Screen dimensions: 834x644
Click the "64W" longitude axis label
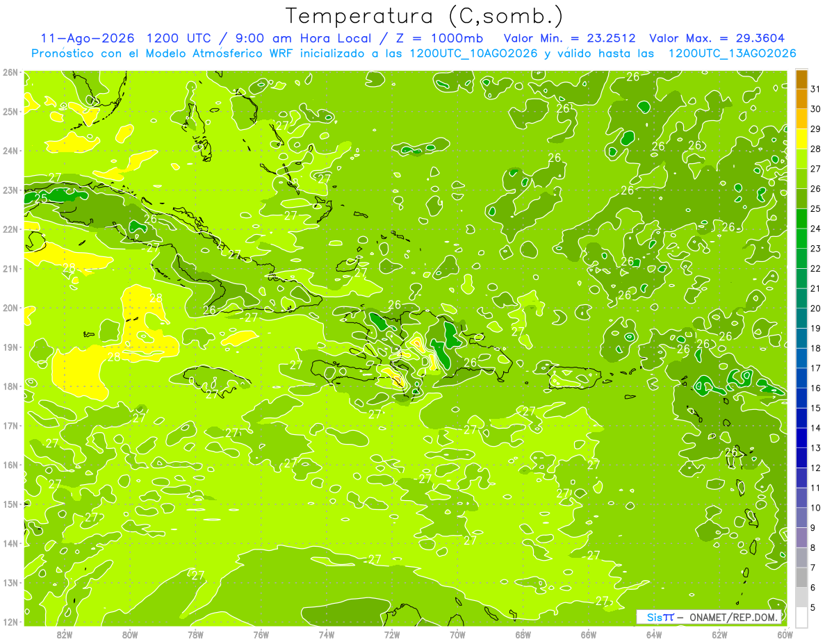coord(654,634)
